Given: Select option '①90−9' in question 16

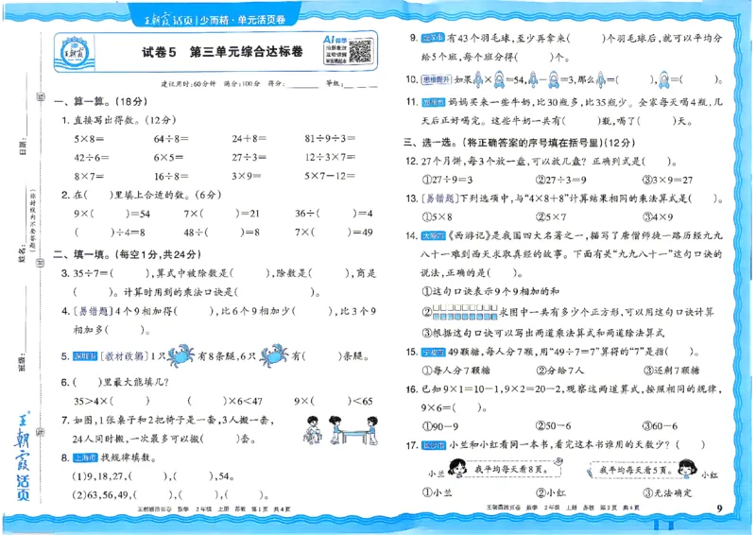Looking at the screenshot, I should click(x=440, y=426).
